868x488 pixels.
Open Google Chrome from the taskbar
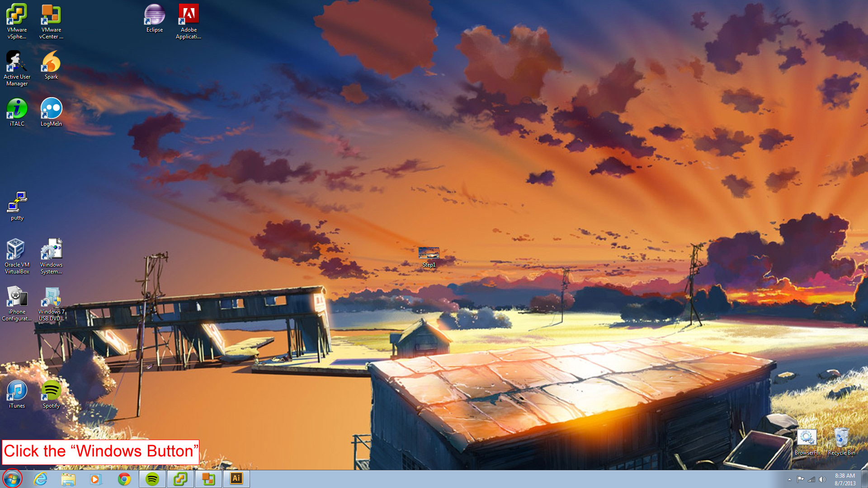pyautogui.click(x=124, y=479)
